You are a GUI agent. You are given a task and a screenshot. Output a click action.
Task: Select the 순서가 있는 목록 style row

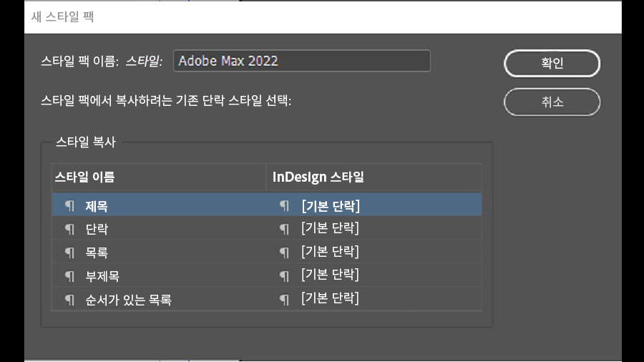[x=267, y=299]
